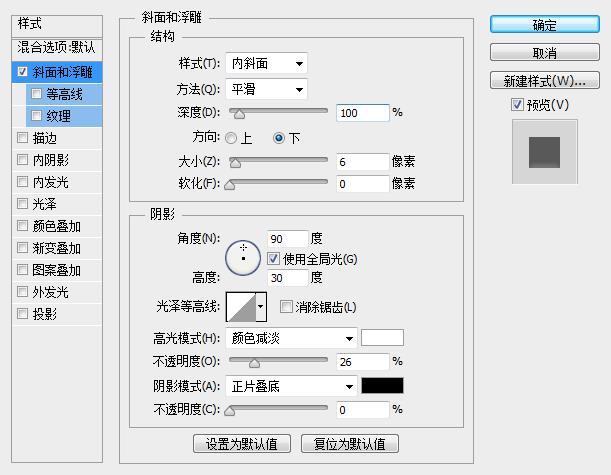611x475 pixels.
Task: Check the 内阴影 style checkbox
Action: point(23,159)
